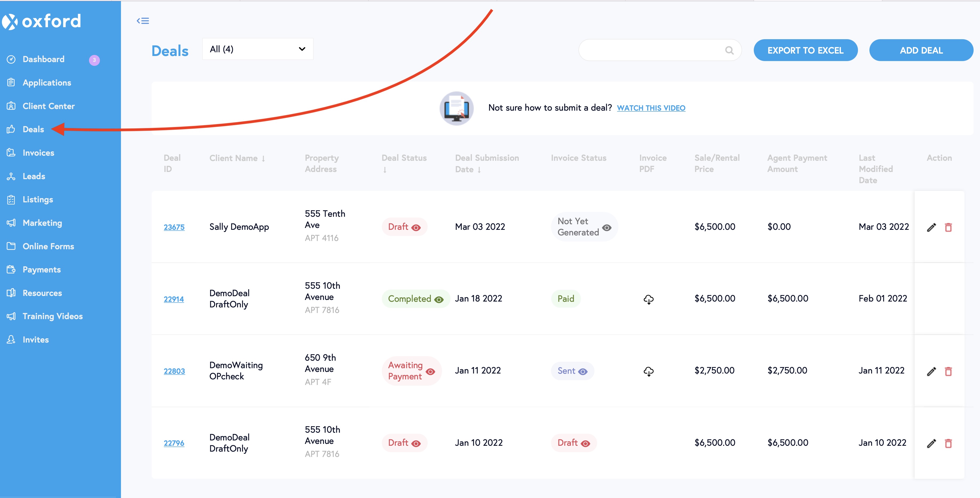Select Deals in the sidebar
Viewport: 980px width, 498px height.
pyautogui.click(x=34, y=129)
